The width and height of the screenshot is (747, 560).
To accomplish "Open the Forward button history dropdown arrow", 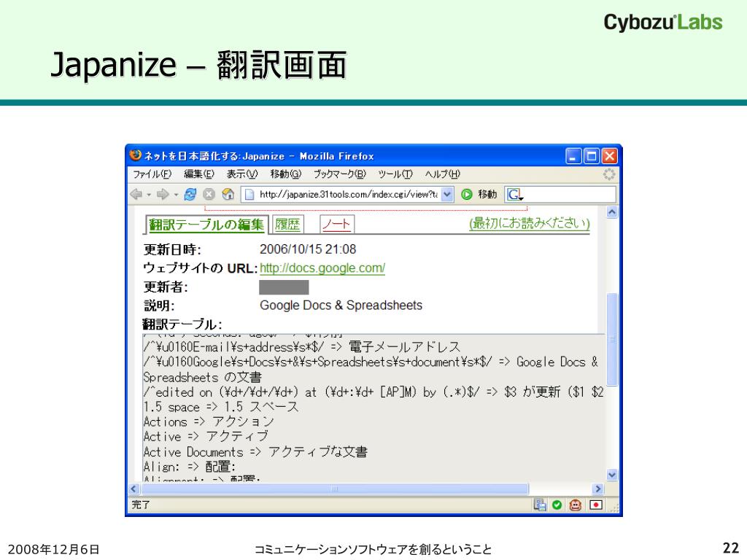I will click(x=176, y=195).
